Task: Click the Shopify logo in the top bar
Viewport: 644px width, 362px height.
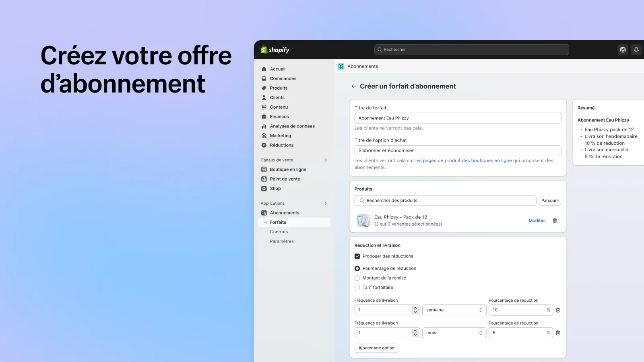Action: pyautogui.click(x=275, y=49)
